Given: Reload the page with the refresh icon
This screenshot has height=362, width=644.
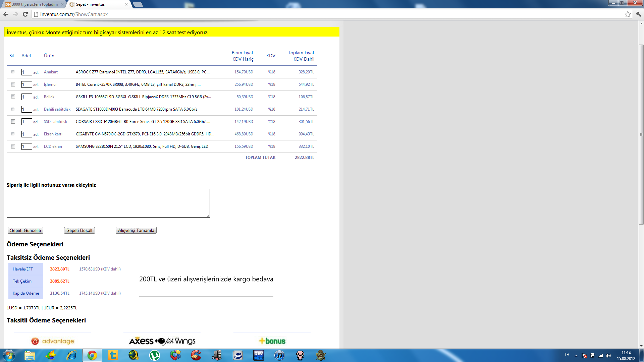Looking at the screenshot, I should (25, 14).
